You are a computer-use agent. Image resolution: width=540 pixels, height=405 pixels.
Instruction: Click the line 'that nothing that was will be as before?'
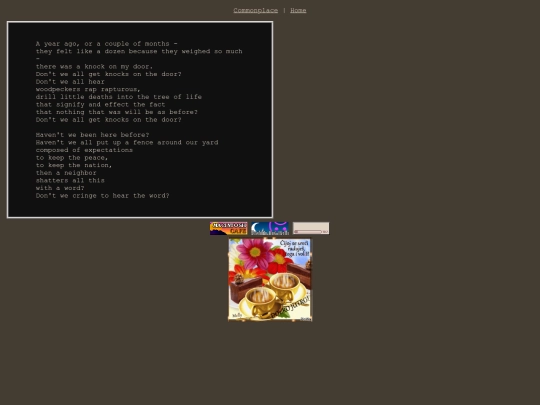pos(117,112)
